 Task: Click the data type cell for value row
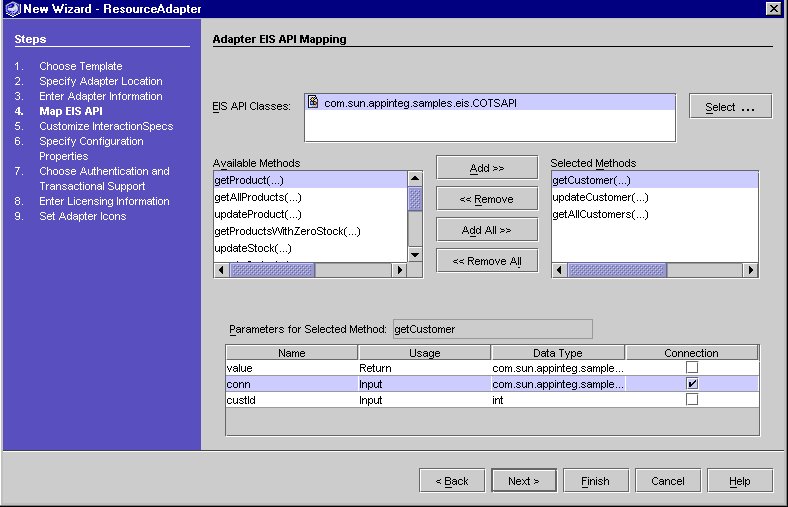pos(558,368)
